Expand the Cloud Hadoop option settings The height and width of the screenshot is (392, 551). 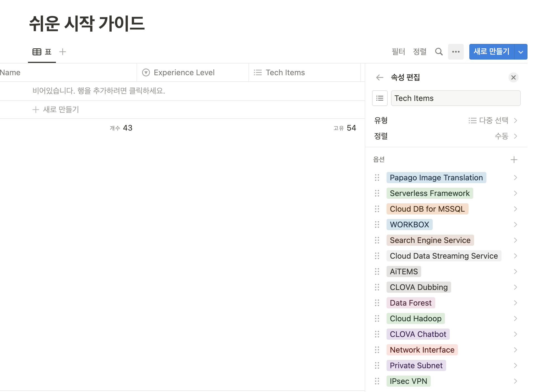pyautogui.click(x=515, y=318)
